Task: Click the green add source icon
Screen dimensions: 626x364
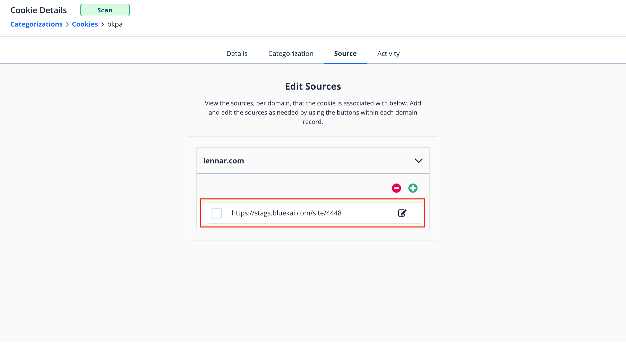Action: tap(413, 188)
